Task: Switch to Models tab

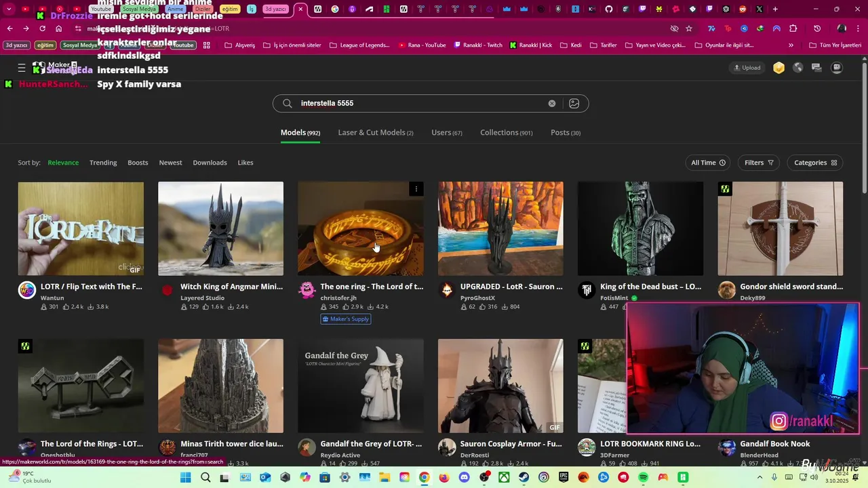Action: pyautogui.click(x=300, y=133)
